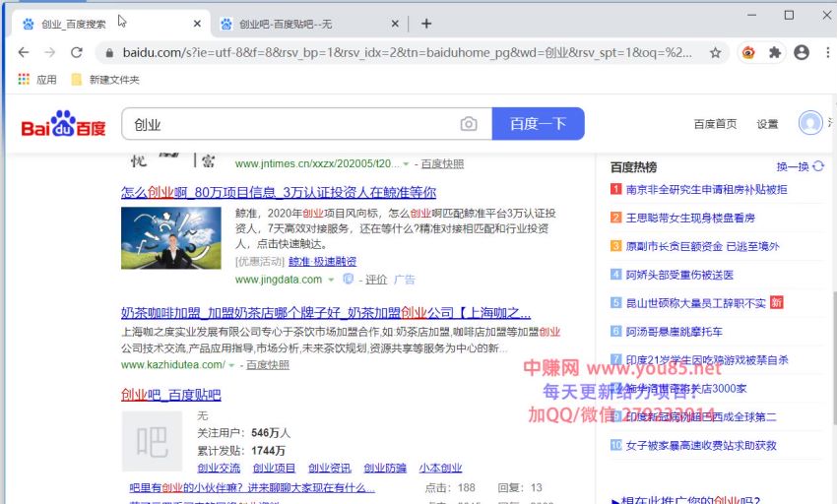This screenshot has width=837, height=504.
Task: Close the 创业吧-百度贴吧 tab
Action: pos(395,24)
